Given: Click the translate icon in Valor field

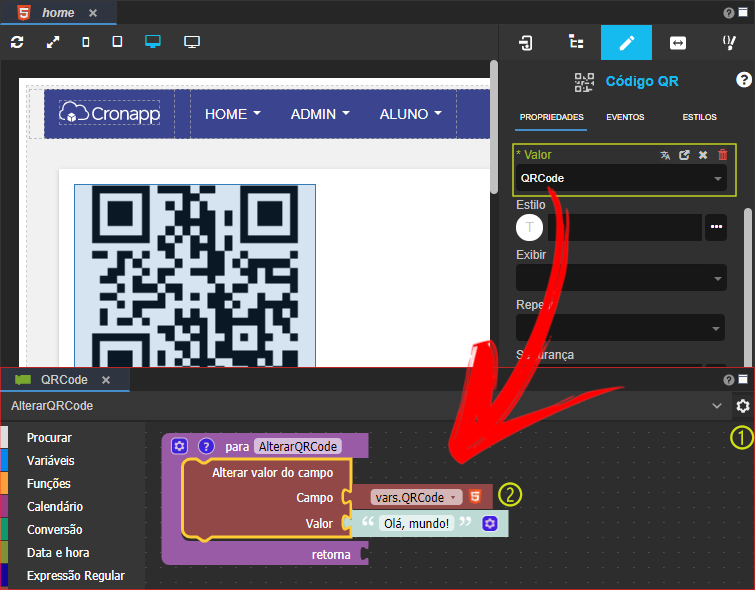Looking at the screenshot, I should pos(665,155).
